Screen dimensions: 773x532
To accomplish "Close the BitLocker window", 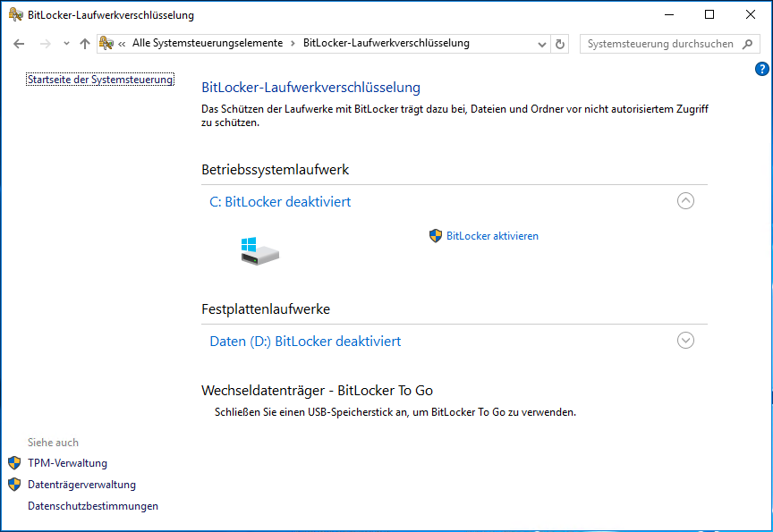I will [x=751, y=15].
